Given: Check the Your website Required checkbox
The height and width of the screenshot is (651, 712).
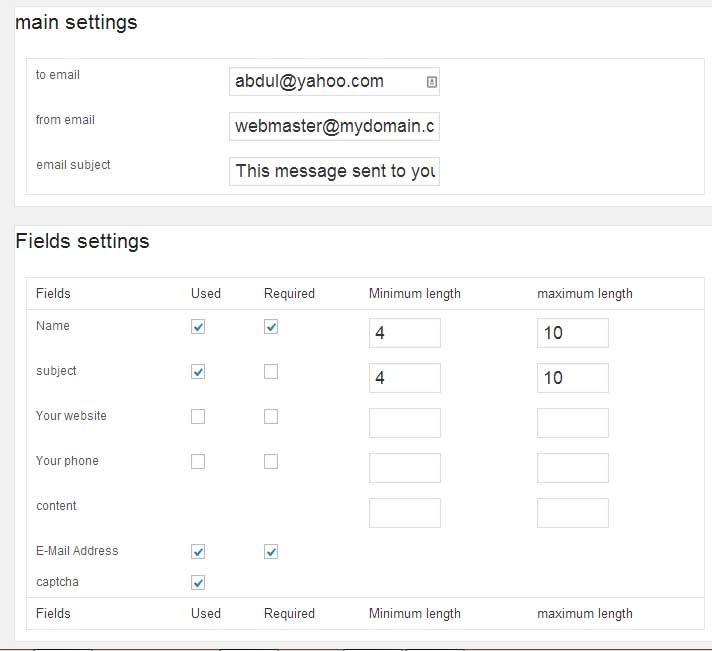Looking at the screenshot, I should [271, 417].
